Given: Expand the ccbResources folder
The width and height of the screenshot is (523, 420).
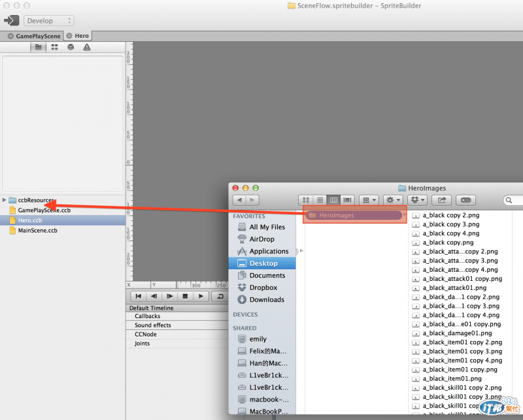Looking at the screenshot, I should click(4, 200).
